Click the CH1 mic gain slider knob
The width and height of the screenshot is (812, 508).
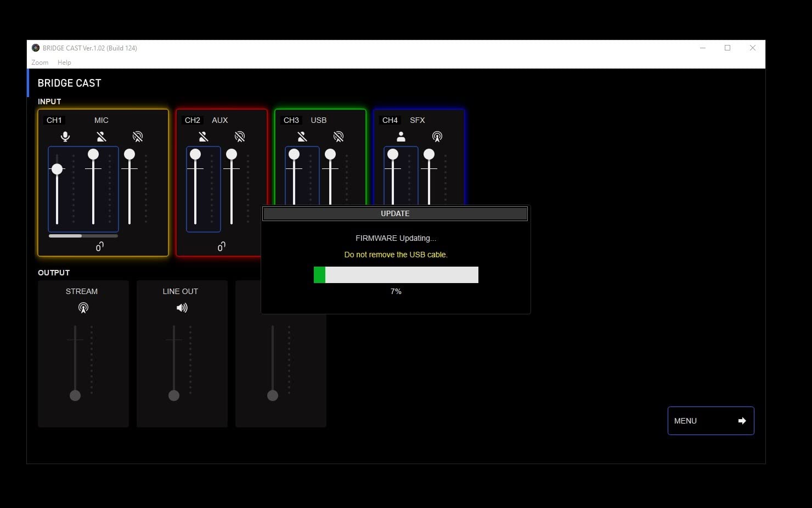click(57, 169)
